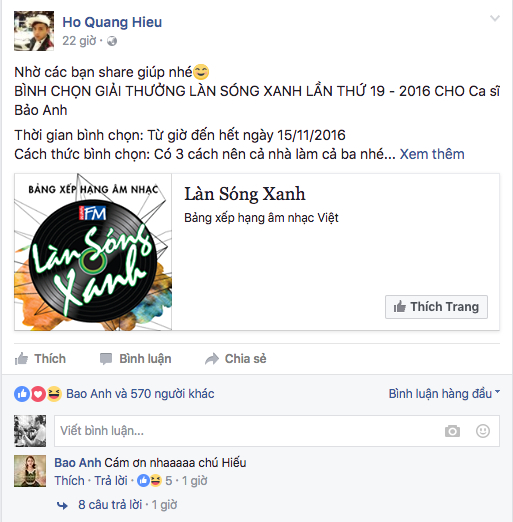Click the Bình luận speech bubble icon

point(106,359)
